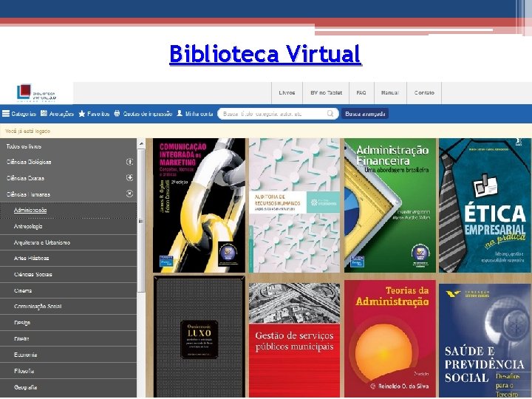Open Auditoria de Recursos Humanos book cover
Image resolution: width=532 pixels, height=399 pixels.
(294, 205)
